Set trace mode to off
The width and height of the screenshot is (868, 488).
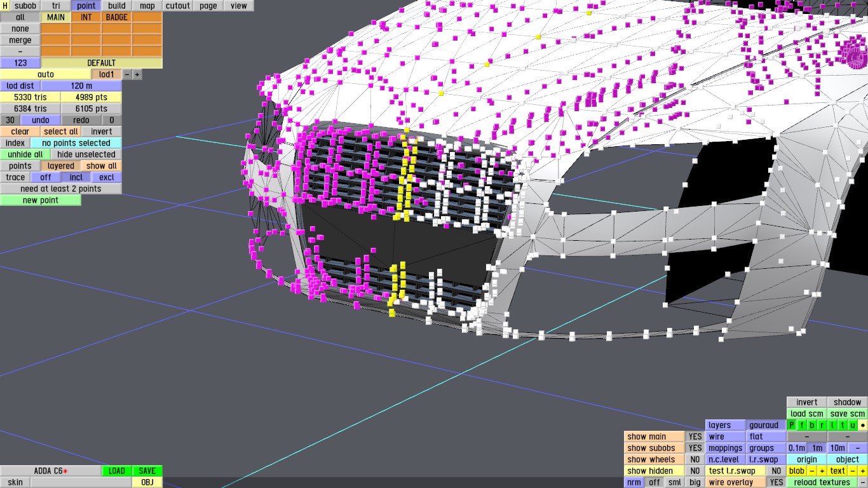tap(46, 177)
